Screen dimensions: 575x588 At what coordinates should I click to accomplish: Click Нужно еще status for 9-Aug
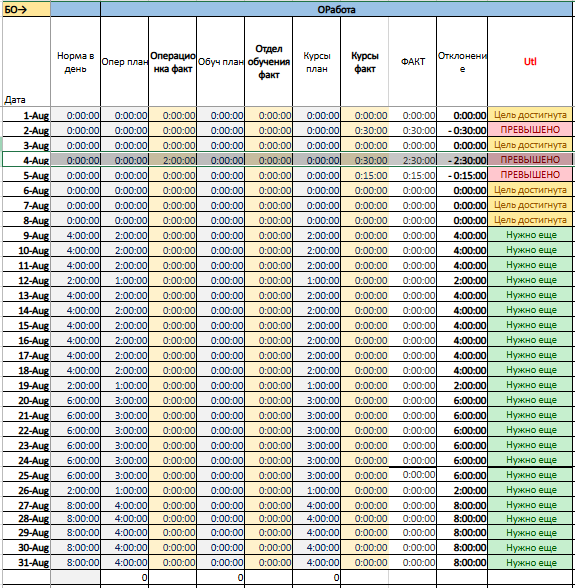[530, 235]
